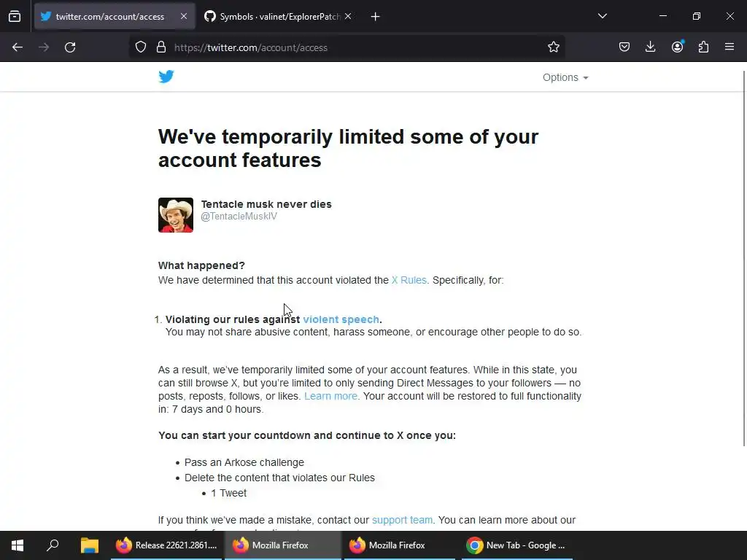Bookmark this page with star icon
Image resolution: width=747 pixels, height=560 pixels.
[553, 47]
